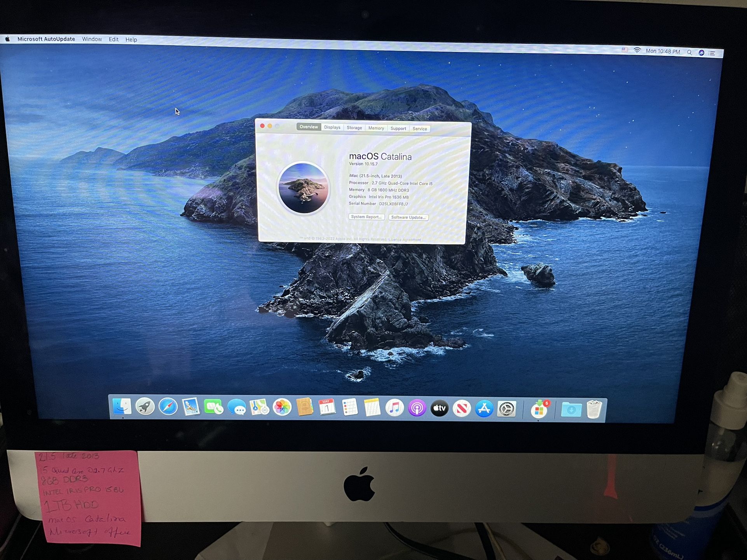
Task: Click the macOS Catalina heading
Action: coord(380,156)
